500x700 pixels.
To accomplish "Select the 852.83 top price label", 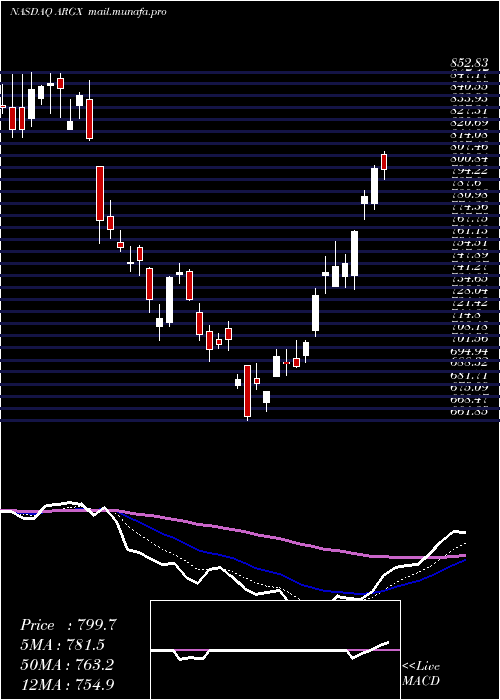I will pyautogui.click(x=469, y=64).
